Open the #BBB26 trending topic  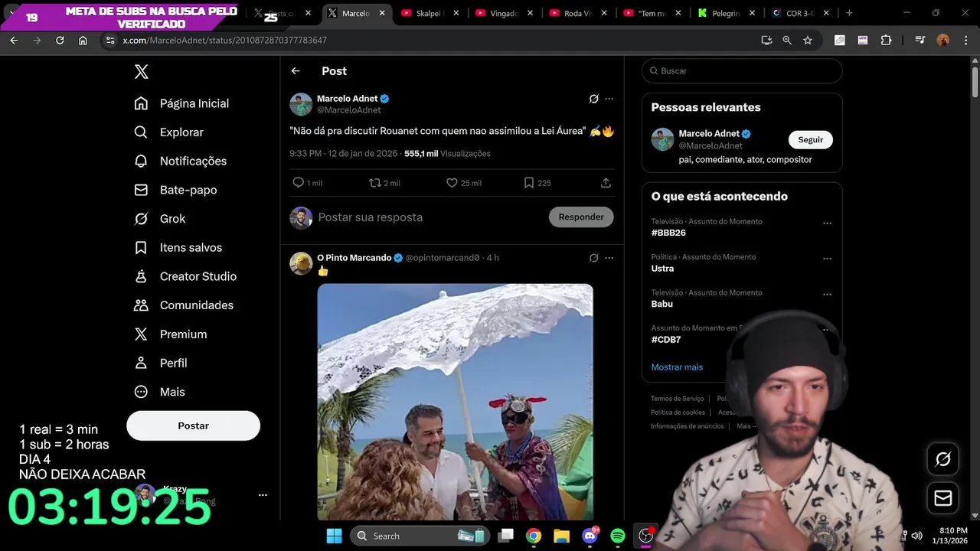(x=668, y=233)
